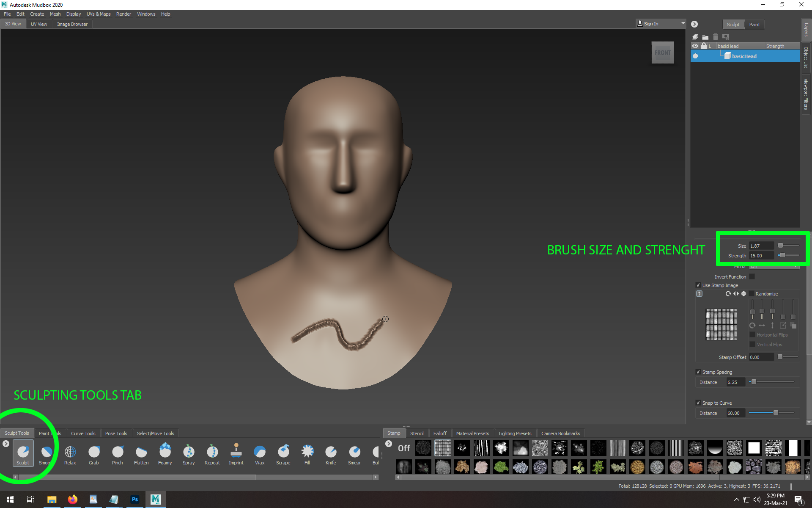The height and width of the screenshot is (508, 812).
Task: Click the stamp orientation button beside stamp preview
Action: coord(700,294)
